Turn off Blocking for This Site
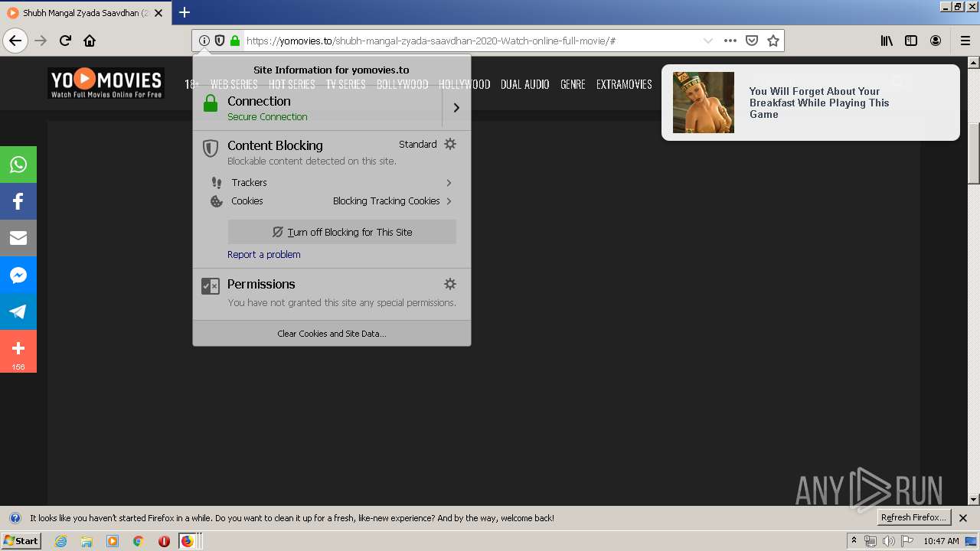Image resolution: width=980 pixels, height=551 pixels. 342,232
